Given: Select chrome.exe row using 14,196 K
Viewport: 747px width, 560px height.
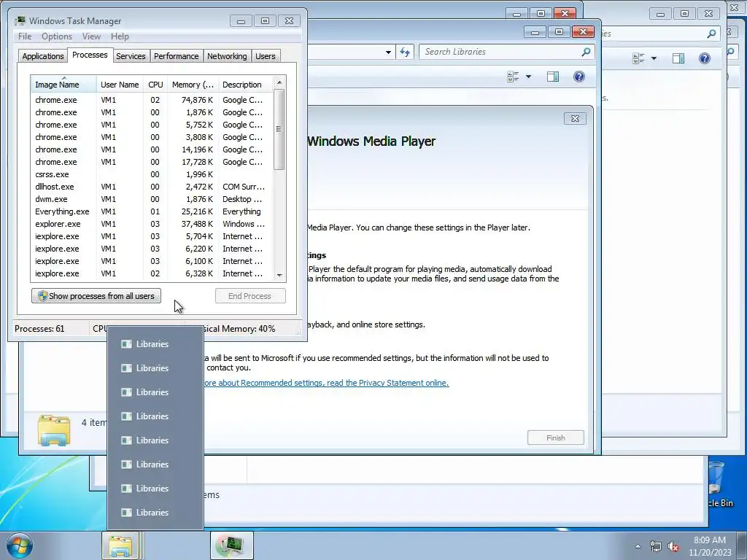Looking at the screenshot, I should pyautogui.click(x=152, y=149).
